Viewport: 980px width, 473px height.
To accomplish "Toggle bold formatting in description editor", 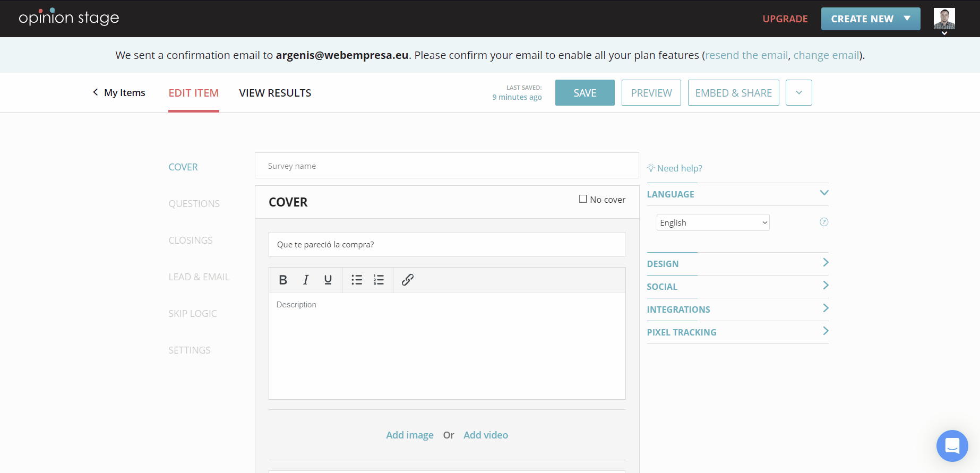I will click(x=283, y=280).
